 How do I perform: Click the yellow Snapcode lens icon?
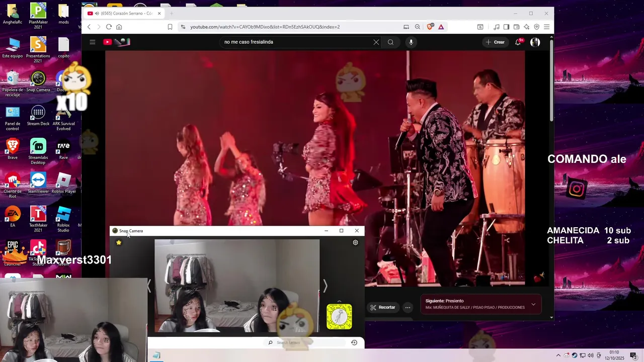coord(339,317)
